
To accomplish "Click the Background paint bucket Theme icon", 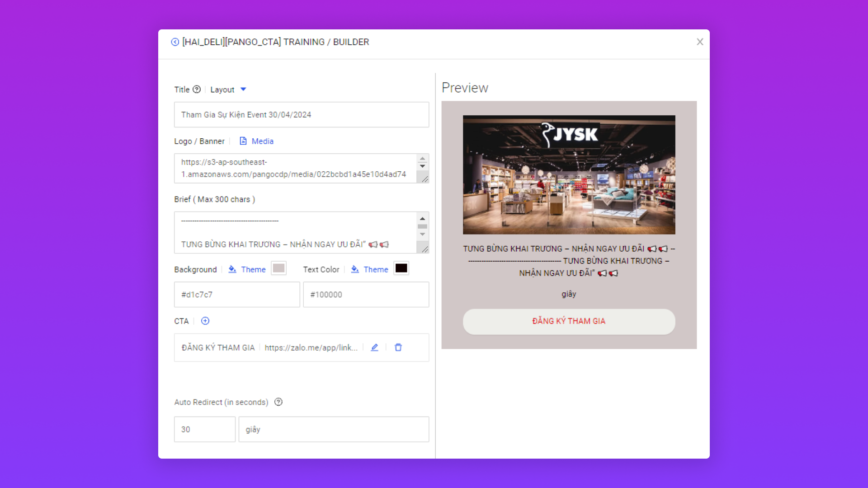I will [x=232, y=269].
